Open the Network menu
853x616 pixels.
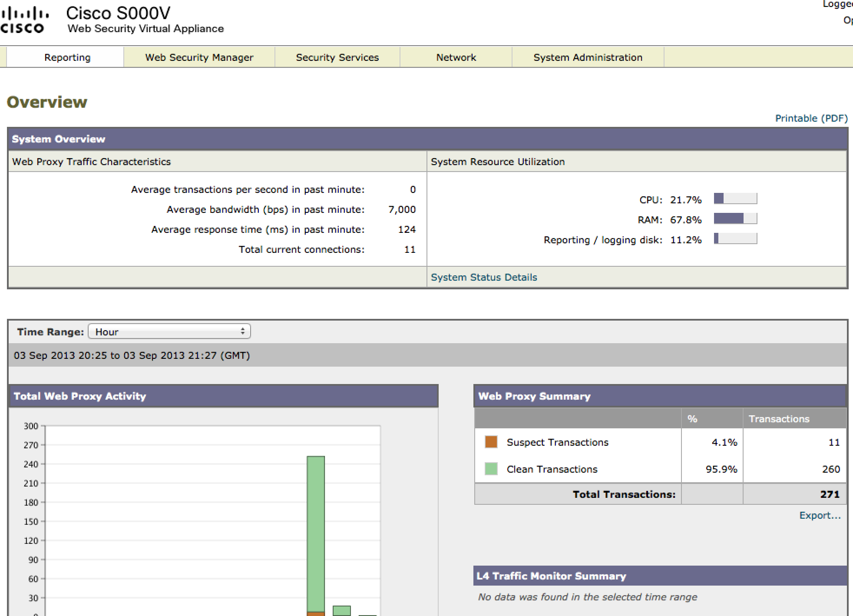[x=456, y=57]
